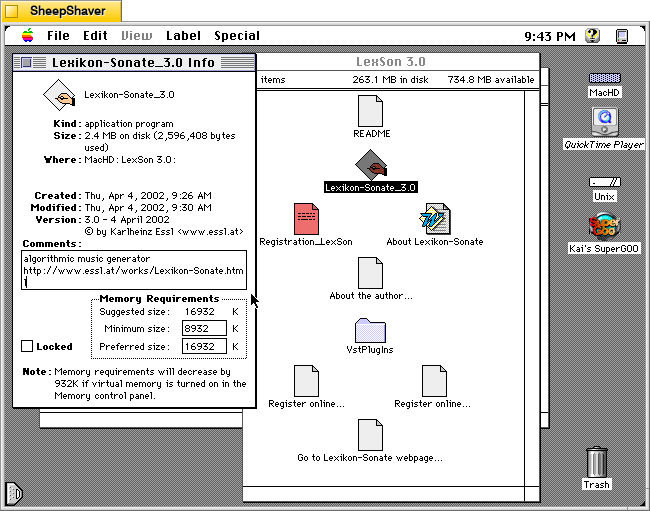
Task: Click the 'Where: MacHD: LexSon 3.0:' path text
Action: [x=110, y=160]
